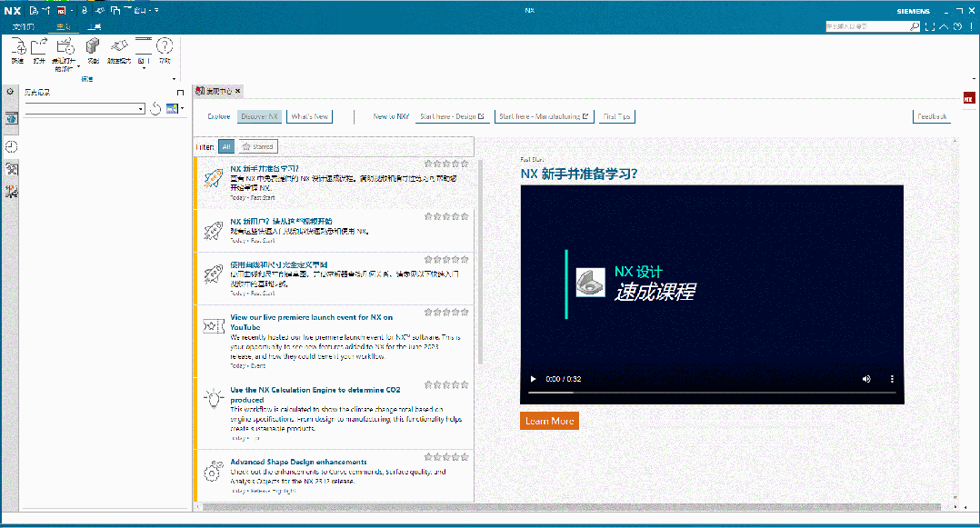Select the Discover NX tab
The height and width of the screenshot is (528, 980).
(x=259, y=116)
